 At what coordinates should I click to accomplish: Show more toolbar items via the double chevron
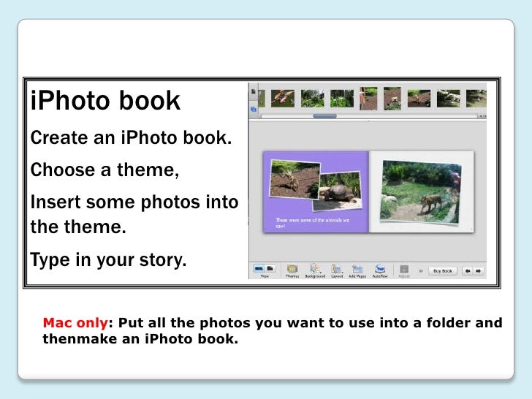pos(421,270)
